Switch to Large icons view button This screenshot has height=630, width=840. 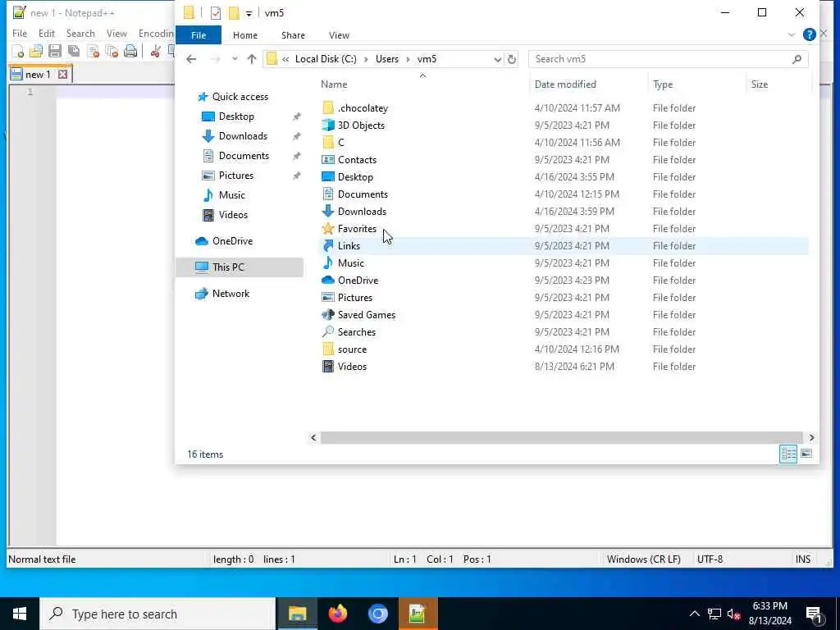[x=806, y=454]
